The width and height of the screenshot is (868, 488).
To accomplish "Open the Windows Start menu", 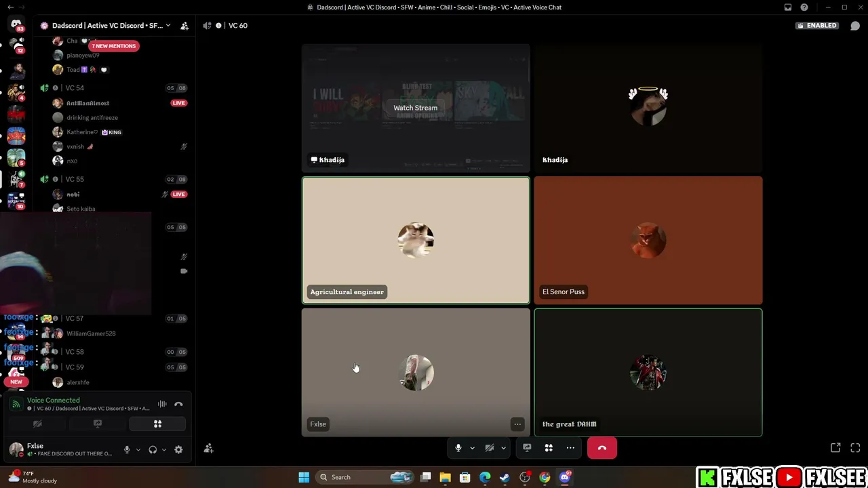I will click(304, 477).
